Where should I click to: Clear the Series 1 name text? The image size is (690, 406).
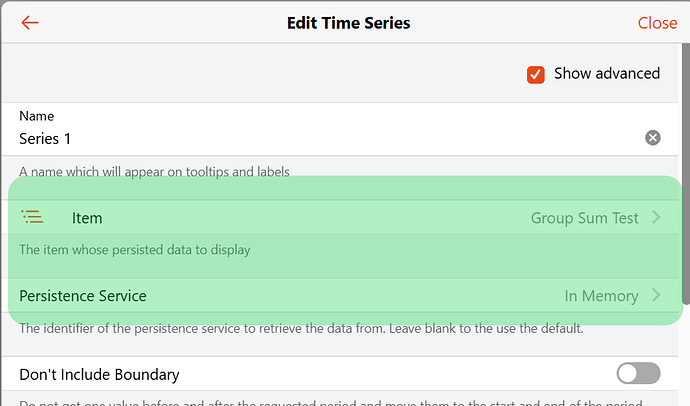pyautogui.click(x=652, y=138)
